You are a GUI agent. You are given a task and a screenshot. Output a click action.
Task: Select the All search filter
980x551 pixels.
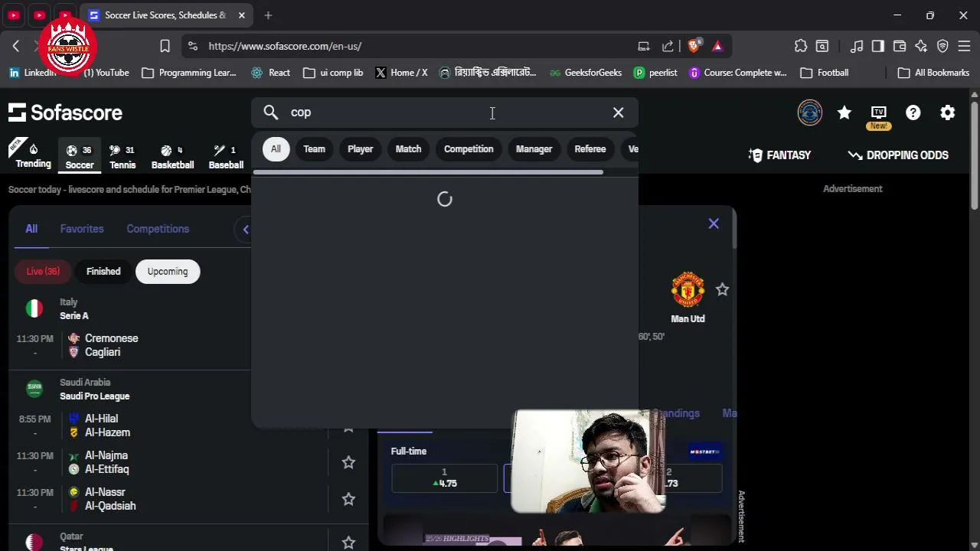(x=276, y=149)
